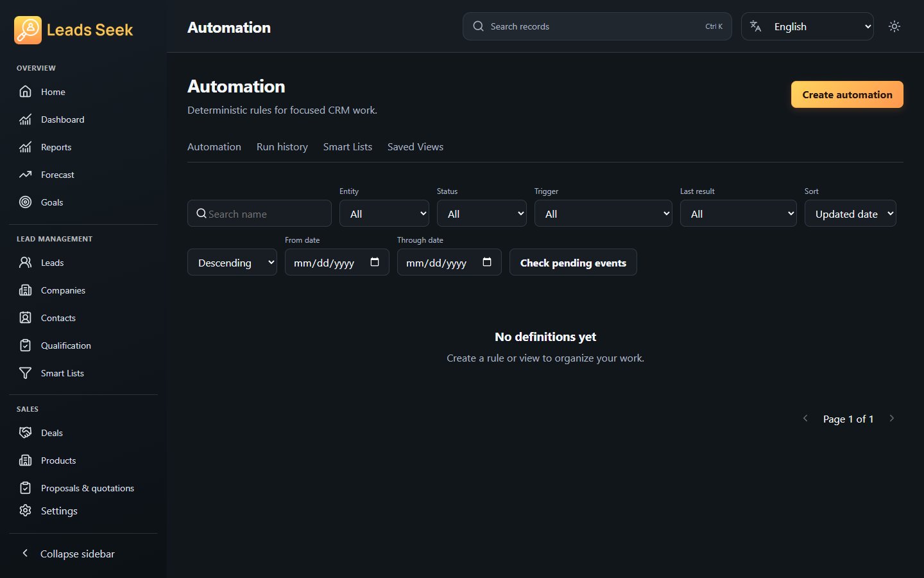The width and height of the screenshot is (924, 578).
Task: Open the Trigger filter dropdown
Action: pos(603,213)
